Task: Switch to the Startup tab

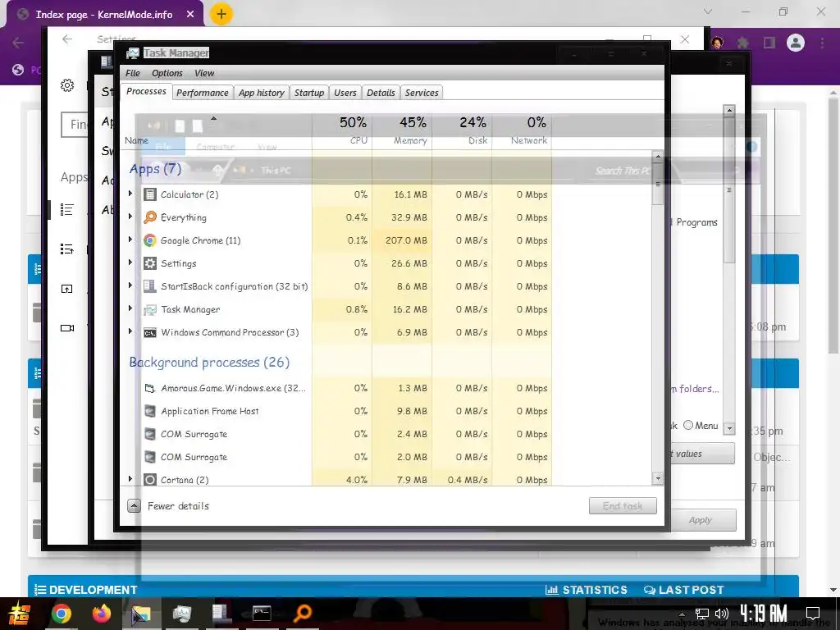Action: point(309,93)
